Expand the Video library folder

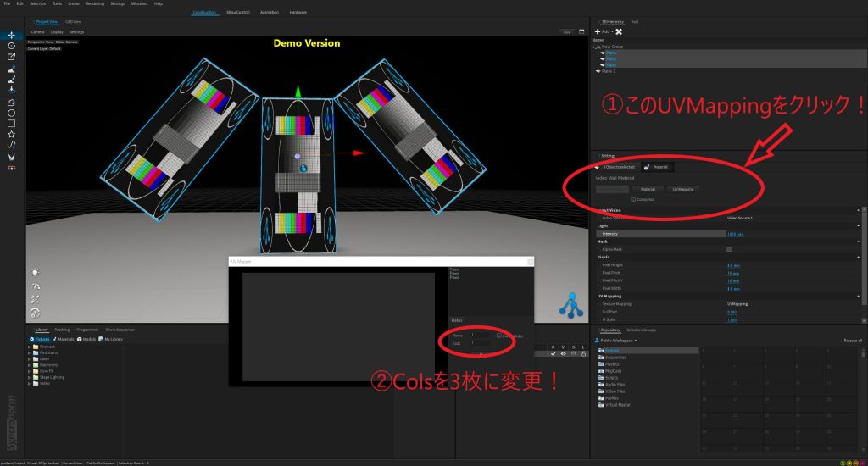click(x=30, y=383)
